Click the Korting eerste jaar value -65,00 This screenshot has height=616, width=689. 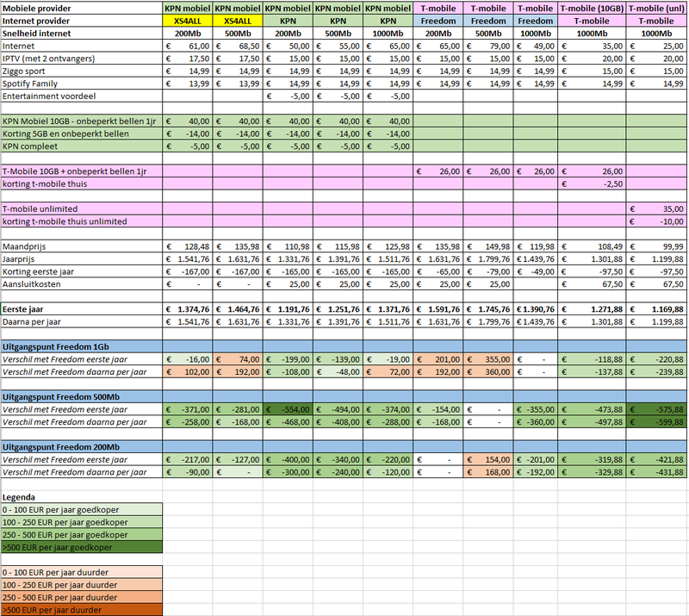click(438, 271)
